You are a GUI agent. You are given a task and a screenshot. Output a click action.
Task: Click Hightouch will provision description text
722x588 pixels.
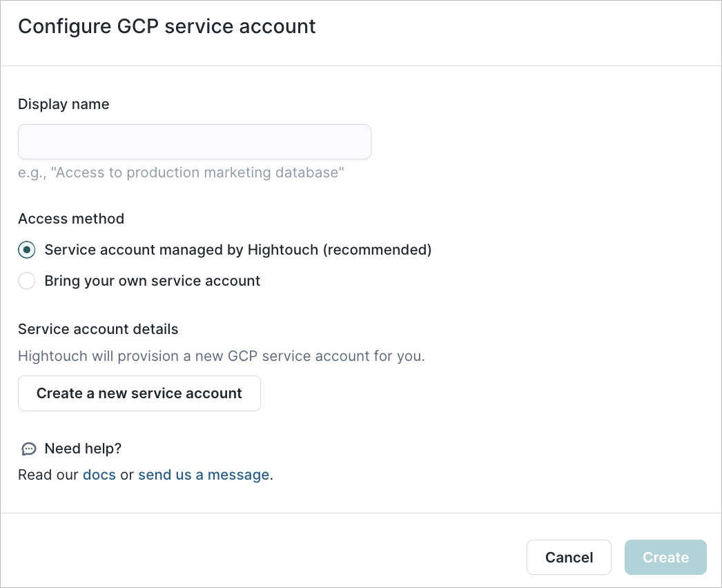222,356
